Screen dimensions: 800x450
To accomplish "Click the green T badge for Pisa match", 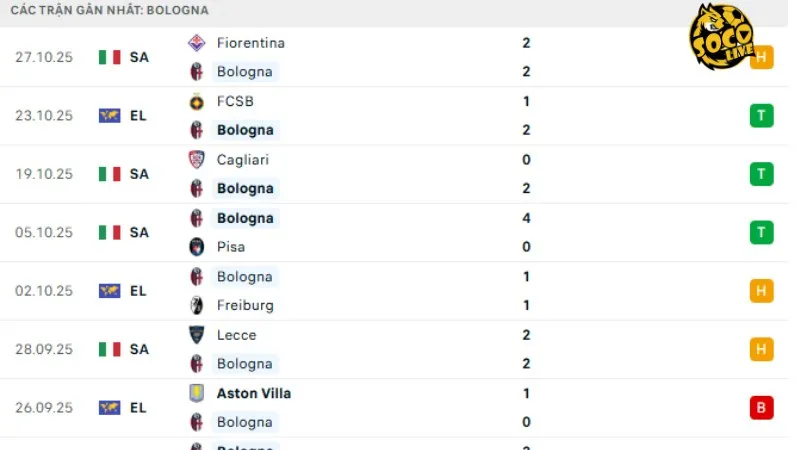I will point(761,232).
